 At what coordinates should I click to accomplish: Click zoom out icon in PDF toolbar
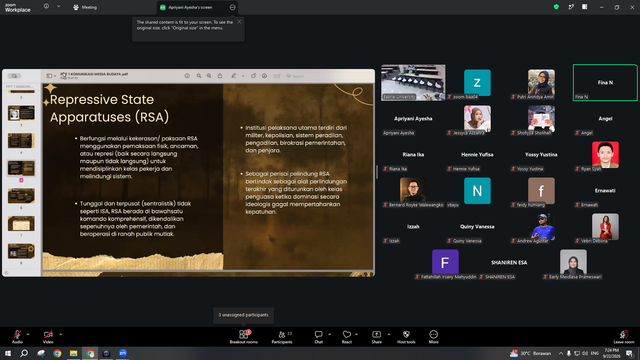coord(199,76)
